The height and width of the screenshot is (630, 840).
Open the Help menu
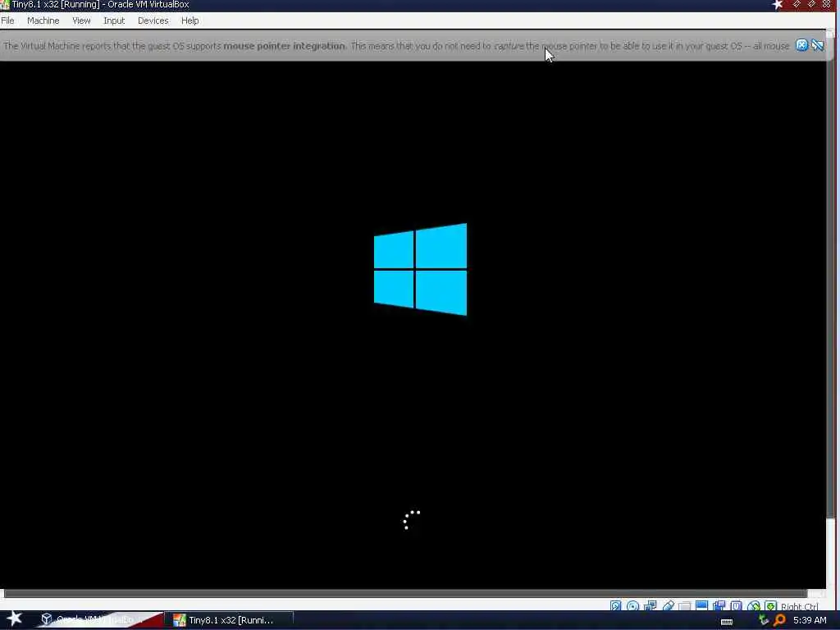(189, 21)
